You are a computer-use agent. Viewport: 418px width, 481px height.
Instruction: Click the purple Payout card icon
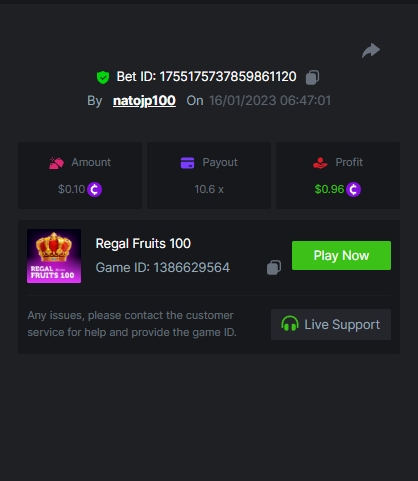click(x=187, y=163)
